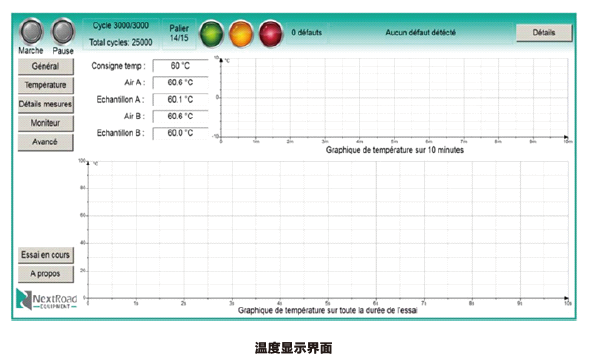Click the 10-minute temperature graph area
Screen dimensions: 591x361
click(394, 99)
